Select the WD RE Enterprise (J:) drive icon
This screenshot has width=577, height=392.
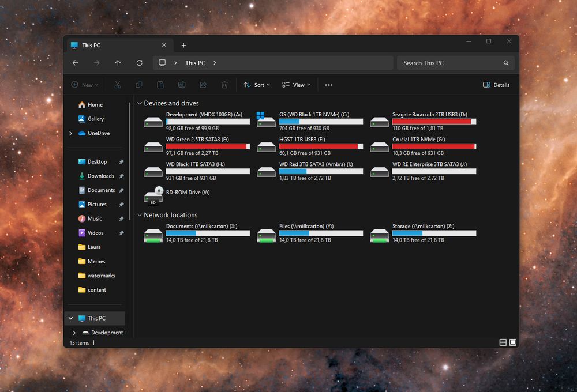click(x=380, y=171)
